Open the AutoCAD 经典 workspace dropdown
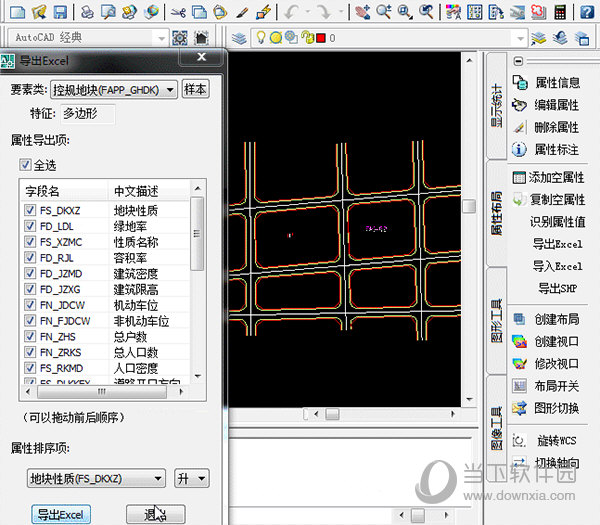 (161, 38)
